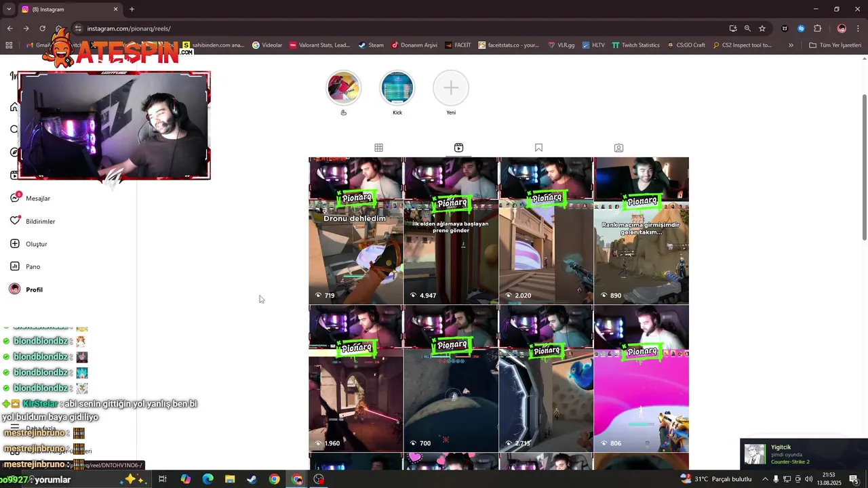Expand the system tray hidden icons
Screen dimensions: 868x488
pos(766,479)
